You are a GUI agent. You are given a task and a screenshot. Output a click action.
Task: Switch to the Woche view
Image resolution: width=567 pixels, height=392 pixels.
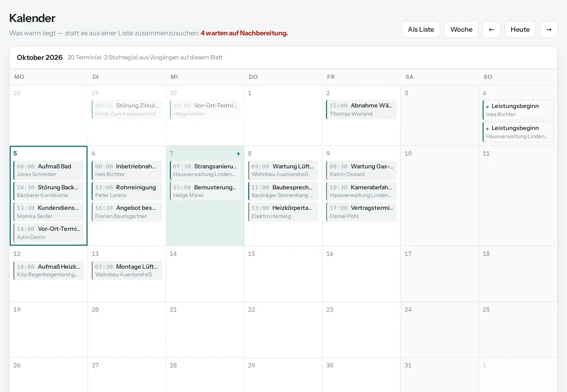[462, 29]
